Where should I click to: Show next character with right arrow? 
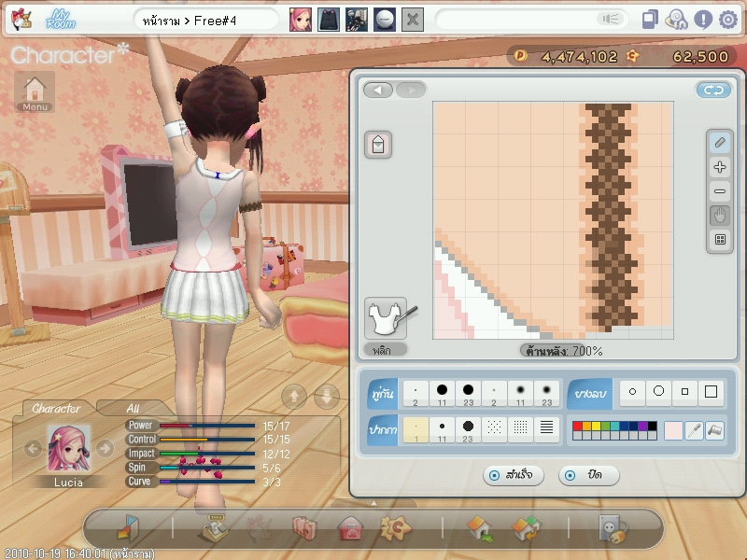pyautogui.click(x=105, y=448)
